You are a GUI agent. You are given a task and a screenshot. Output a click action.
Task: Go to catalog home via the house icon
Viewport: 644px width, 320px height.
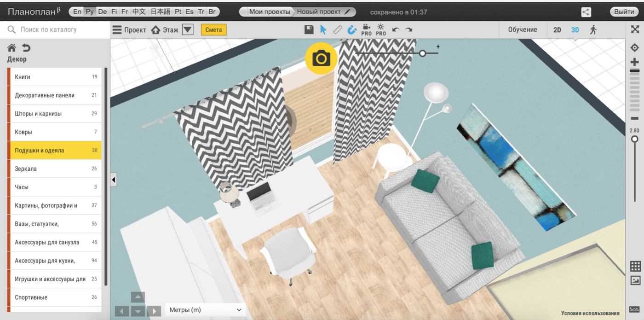tap(12, 48)
